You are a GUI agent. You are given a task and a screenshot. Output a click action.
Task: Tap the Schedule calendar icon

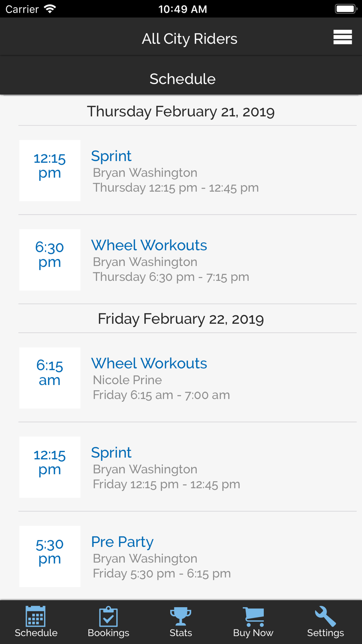click(35, 616)
